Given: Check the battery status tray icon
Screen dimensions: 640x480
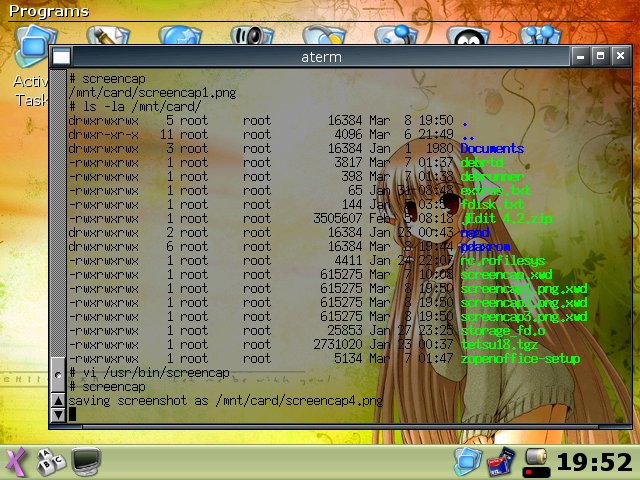Looking at the screenshot, I should point(535,462).
